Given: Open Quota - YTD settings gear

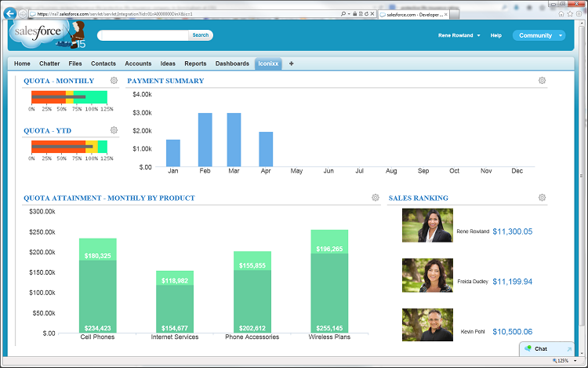Looking at the screenshot, I should [114, 130].
